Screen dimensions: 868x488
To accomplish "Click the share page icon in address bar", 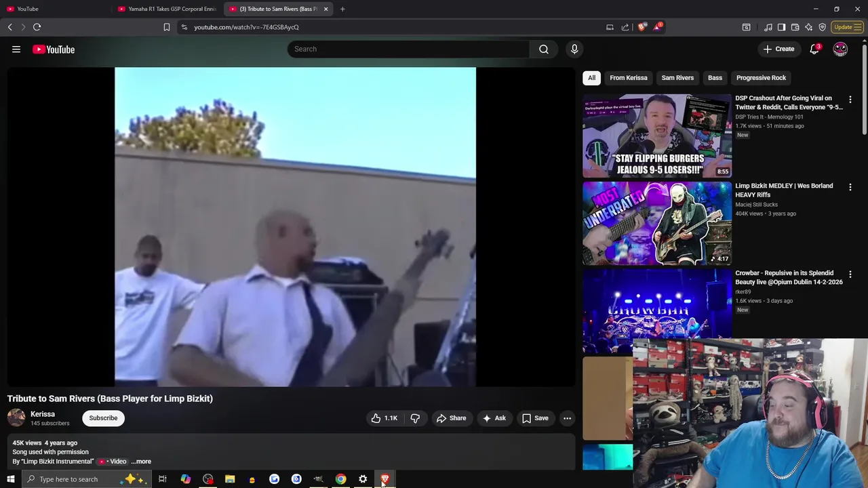I will point(625,27).
